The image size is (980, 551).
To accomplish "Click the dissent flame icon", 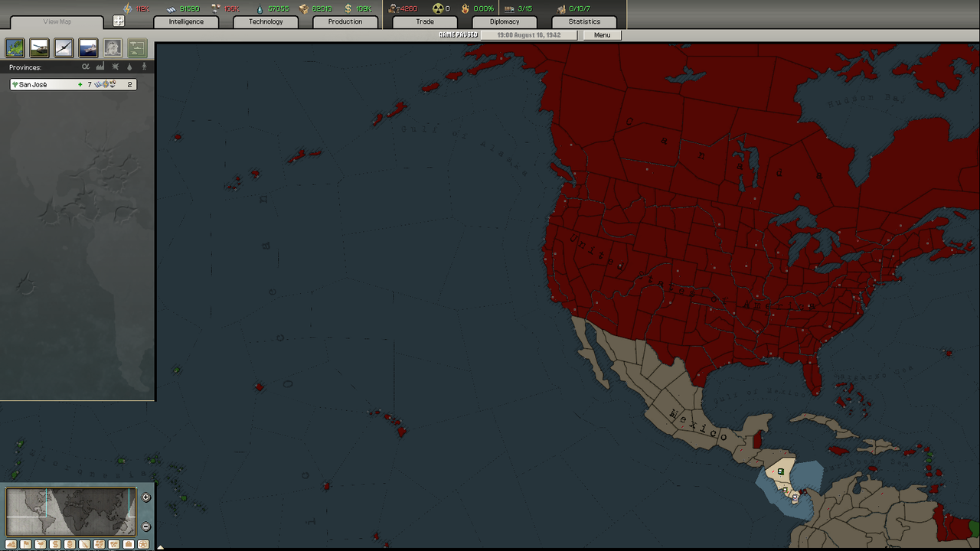I will click(x=465, y=8).
